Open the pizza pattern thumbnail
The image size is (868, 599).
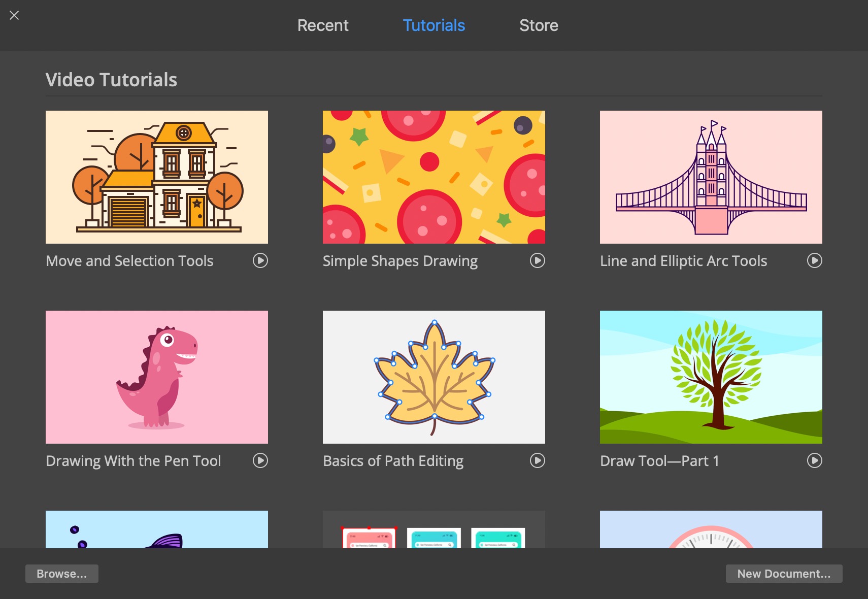434,177
